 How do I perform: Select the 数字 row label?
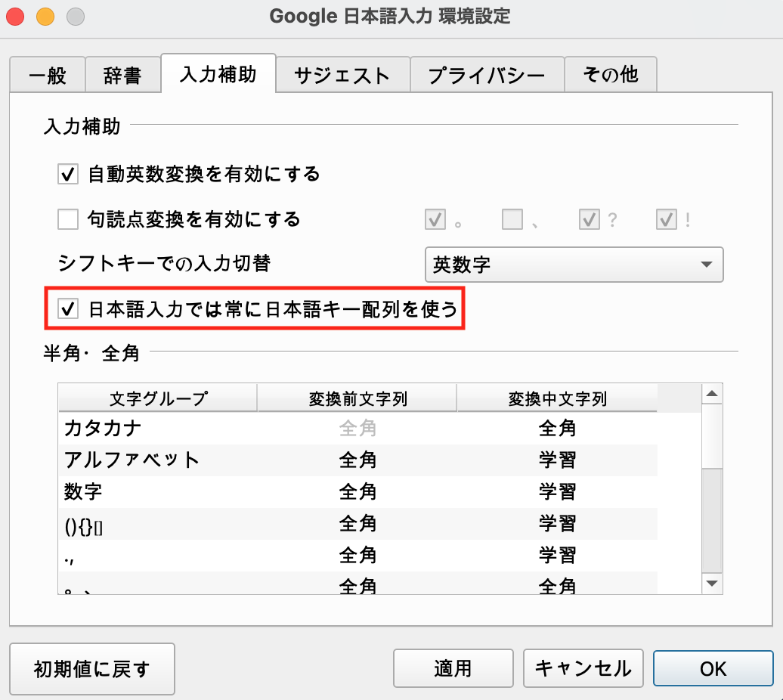tap(83, 492)
